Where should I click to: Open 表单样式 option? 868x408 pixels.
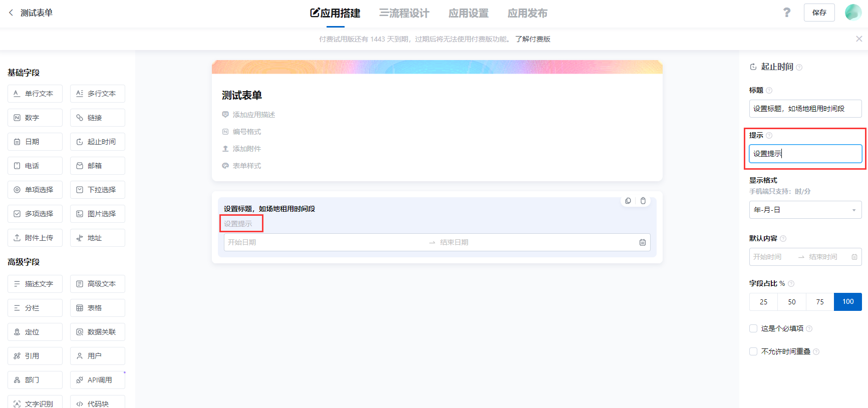pyautogui.click(x=242, y=166)
